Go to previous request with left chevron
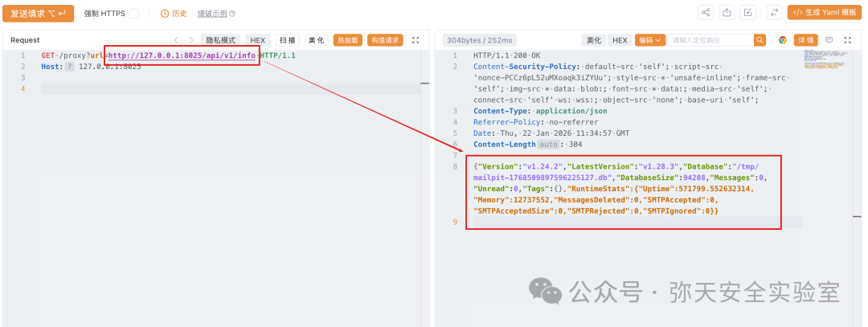Screen dimensions: 868x327 click(176, 40)
